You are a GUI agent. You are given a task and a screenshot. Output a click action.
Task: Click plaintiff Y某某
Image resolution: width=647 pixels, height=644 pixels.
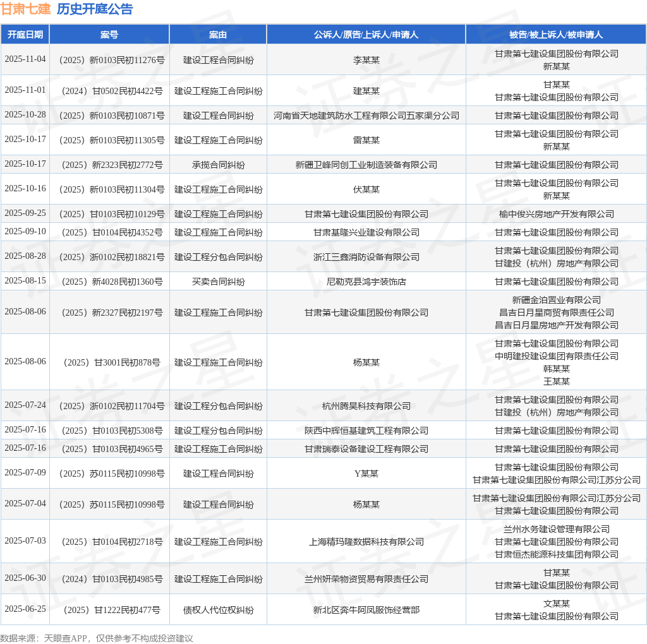tap(366, 474)
